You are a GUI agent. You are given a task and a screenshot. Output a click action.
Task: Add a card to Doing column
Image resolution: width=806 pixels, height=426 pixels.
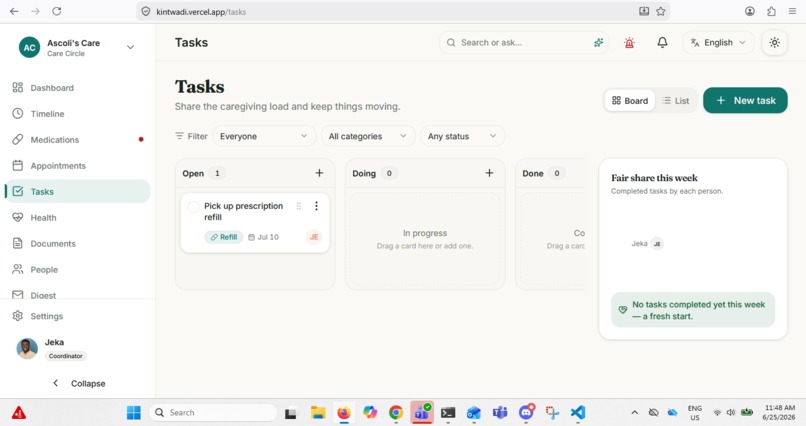click(489, 173)
